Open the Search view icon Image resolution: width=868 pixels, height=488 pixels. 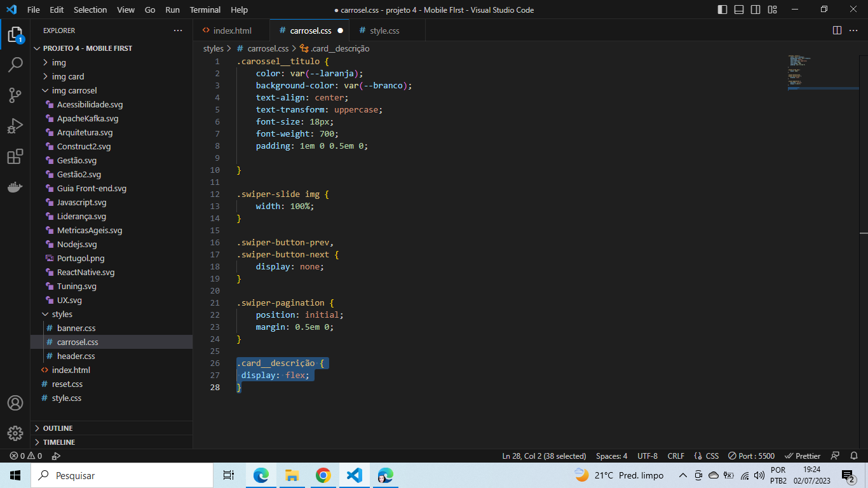pos(15,65)
